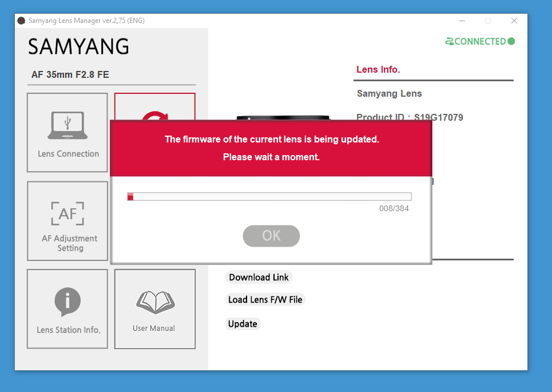Click the Samyang Lens label
This screenshot has height=392, width=552.
coord(389,93)
